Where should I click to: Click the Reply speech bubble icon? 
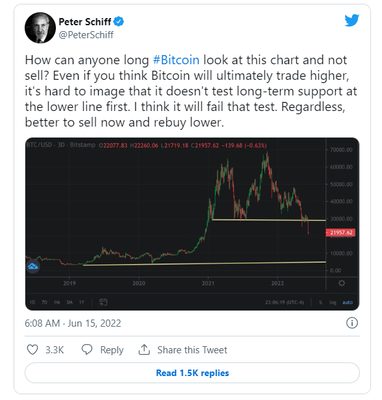point(87,350)
